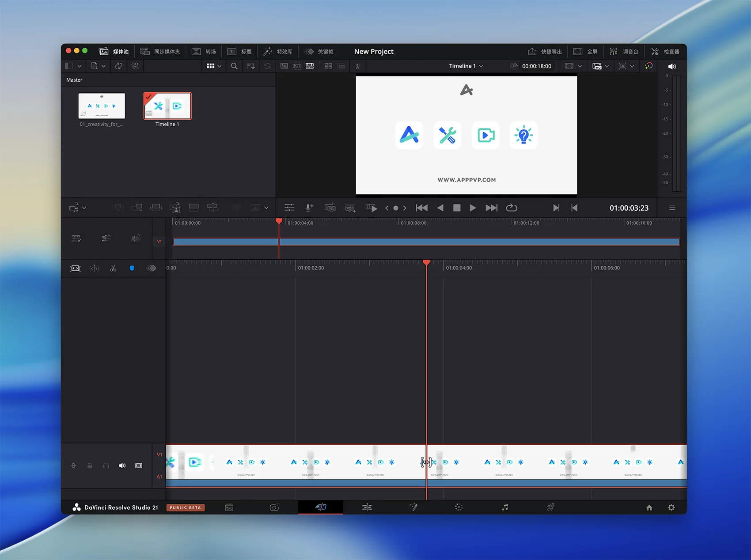Select the scissors split clip tool
The height and width of the screenshot is (560, 751).
click(x=113, y=269)
